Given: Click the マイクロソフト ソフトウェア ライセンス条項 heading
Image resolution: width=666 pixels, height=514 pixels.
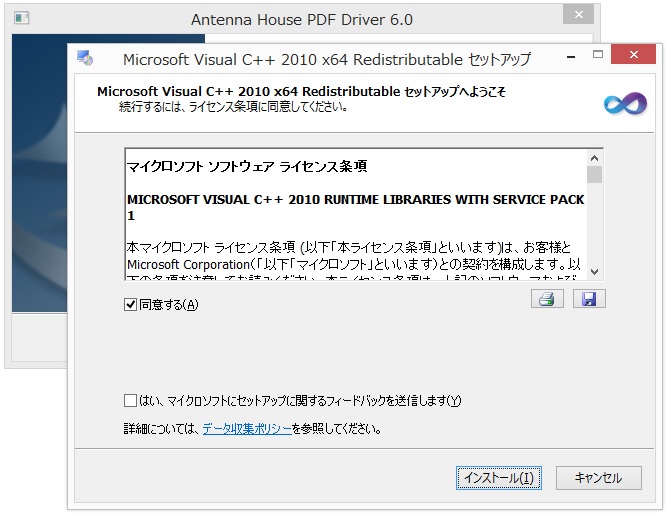Looking at the screenshot, I should [247, 167].
